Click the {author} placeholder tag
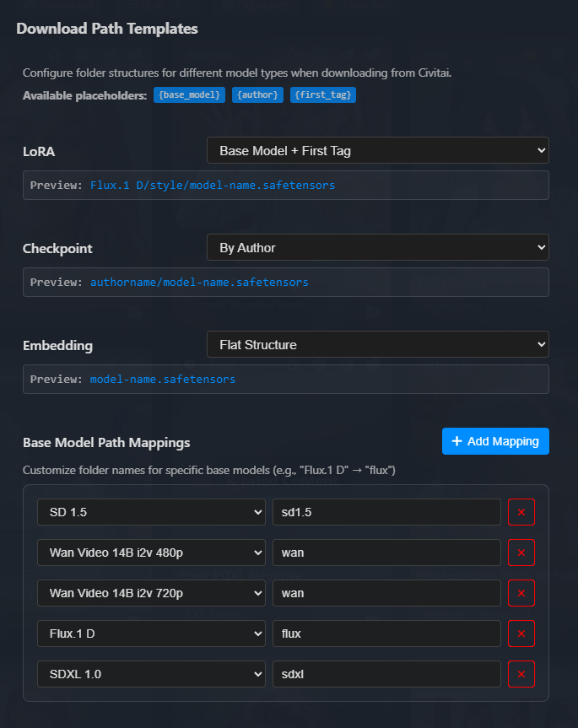 pos(257,95)
